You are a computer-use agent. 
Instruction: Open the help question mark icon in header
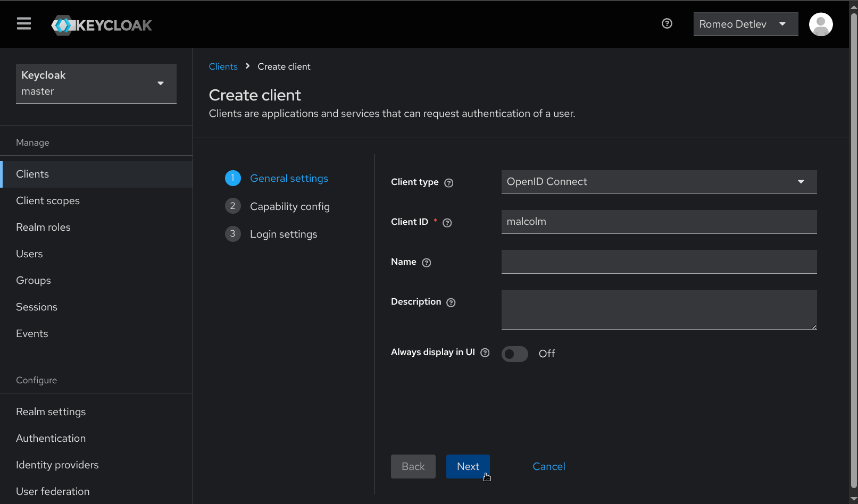click(x=667, y=23)
